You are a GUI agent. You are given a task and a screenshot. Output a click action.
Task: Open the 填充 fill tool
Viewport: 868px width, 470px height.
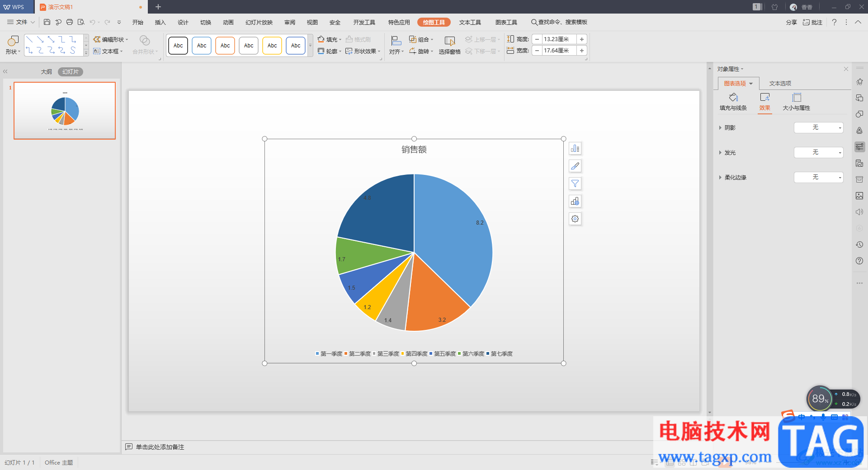pyautogui.click(x=329, y=39)
